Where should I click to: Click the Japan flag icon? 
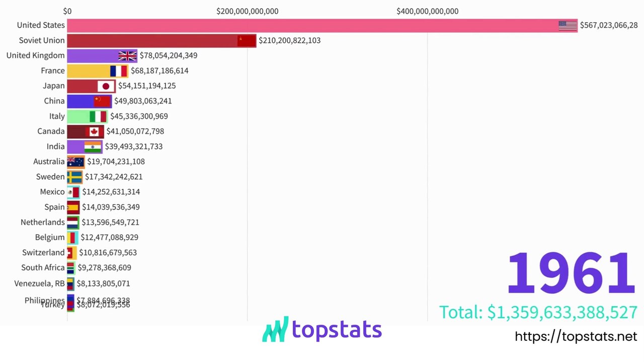click(106, 86)
